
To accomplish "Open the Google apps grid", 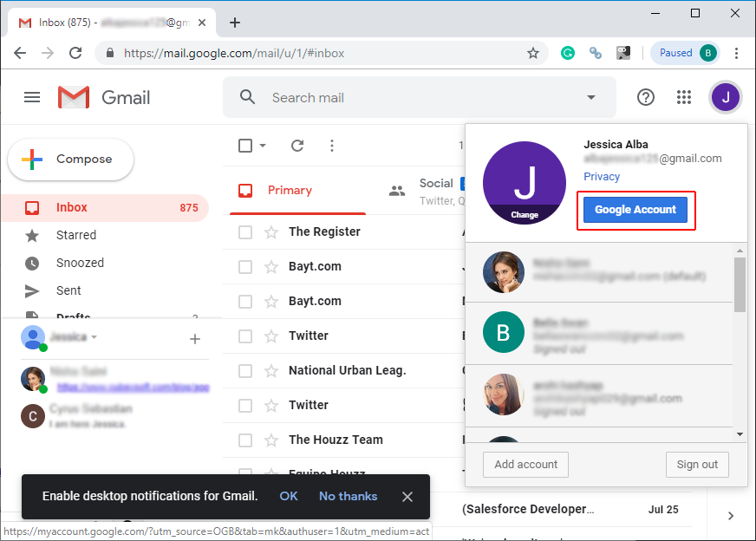I will coord(684,97).
